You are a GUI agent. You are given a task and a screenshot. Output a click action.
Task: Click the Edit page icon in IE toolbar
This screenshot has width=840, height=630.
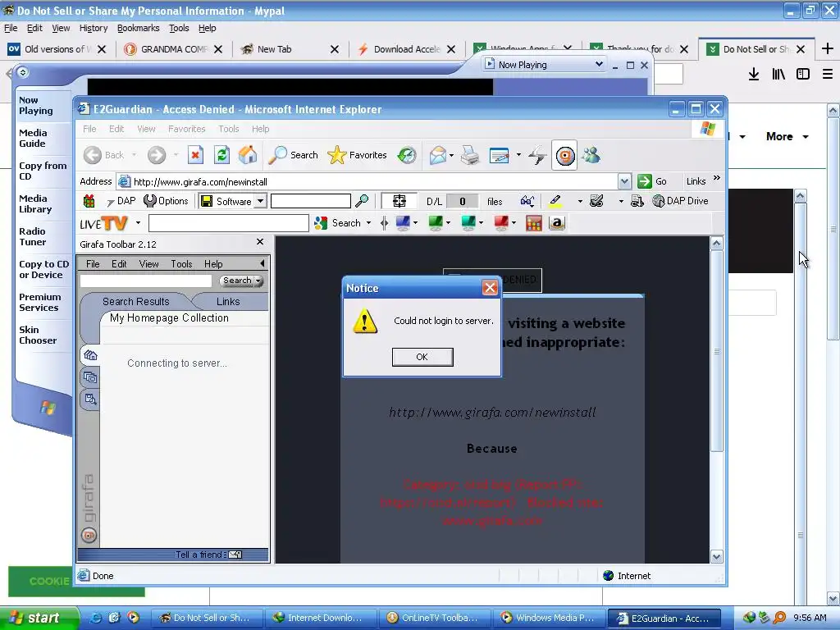pos(500,155)
